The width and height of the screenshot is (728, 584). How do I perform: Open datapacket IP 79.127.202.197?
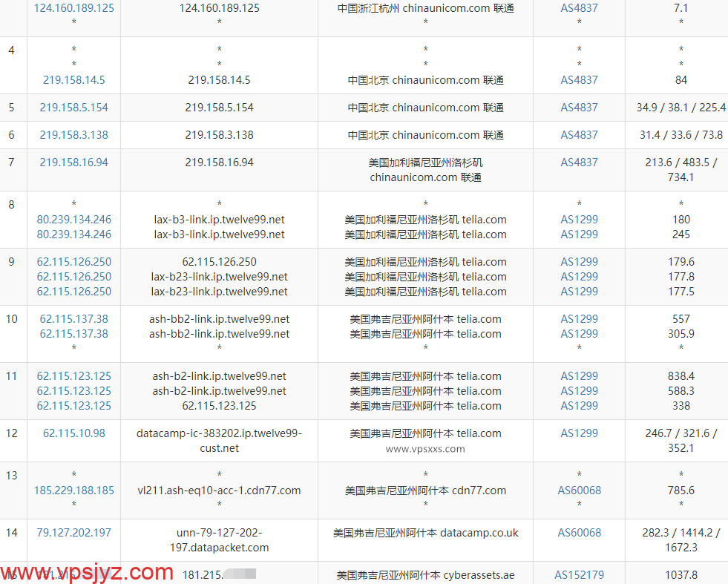coord(73,532)
